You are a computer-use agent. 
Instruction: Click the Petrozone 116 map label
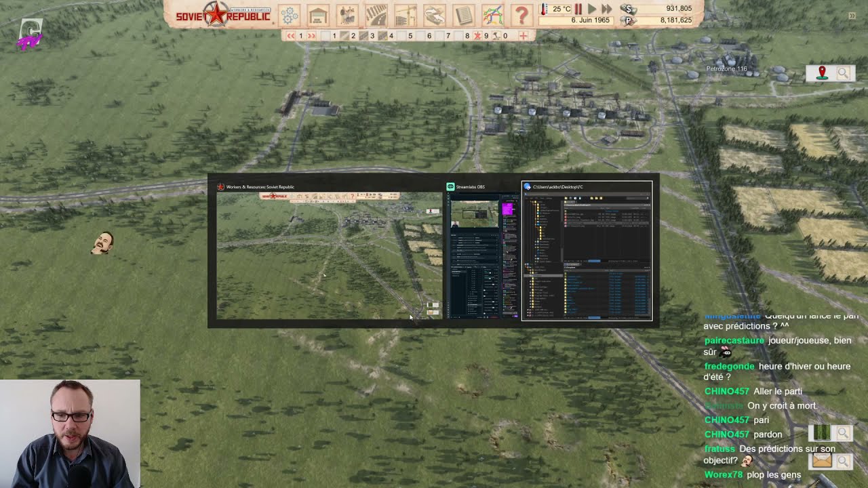tap(726, 68)
